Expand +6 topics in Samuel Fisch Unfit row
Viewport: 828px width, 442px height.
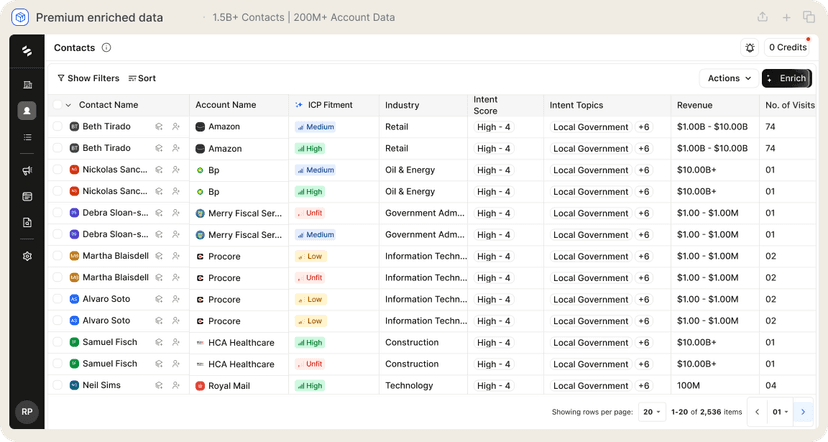pos(644,364)
